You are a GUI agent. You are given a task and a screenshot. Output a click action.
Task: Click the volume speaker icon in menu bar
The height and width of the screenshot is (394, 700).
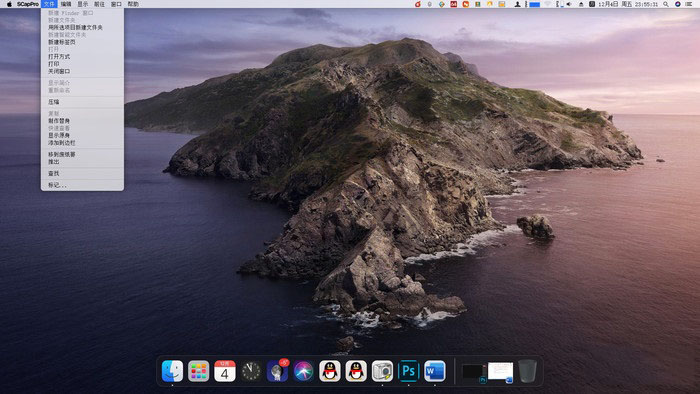569,4
